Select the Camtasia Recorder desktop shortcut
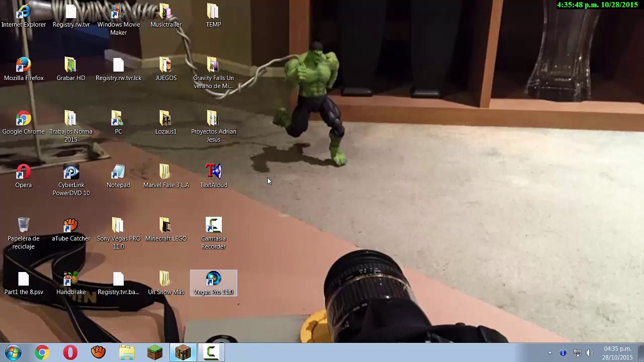644x362 pixels. point(213,233)
